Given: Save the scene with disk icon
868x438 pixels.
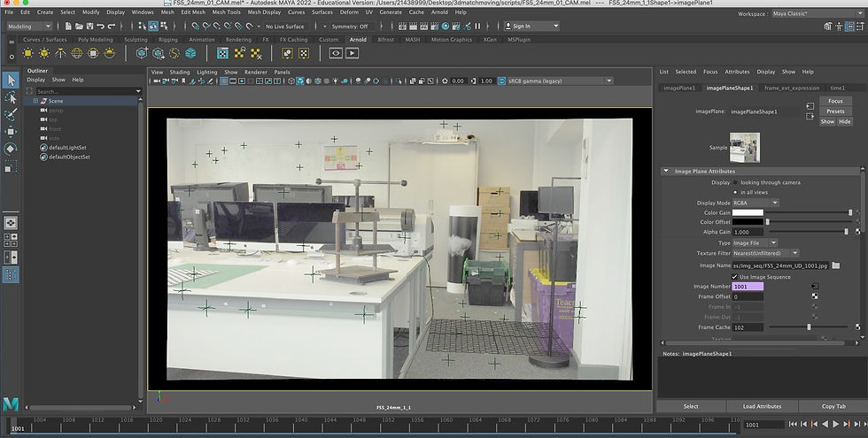Looking at the screenshot, I should coord(89,26).
